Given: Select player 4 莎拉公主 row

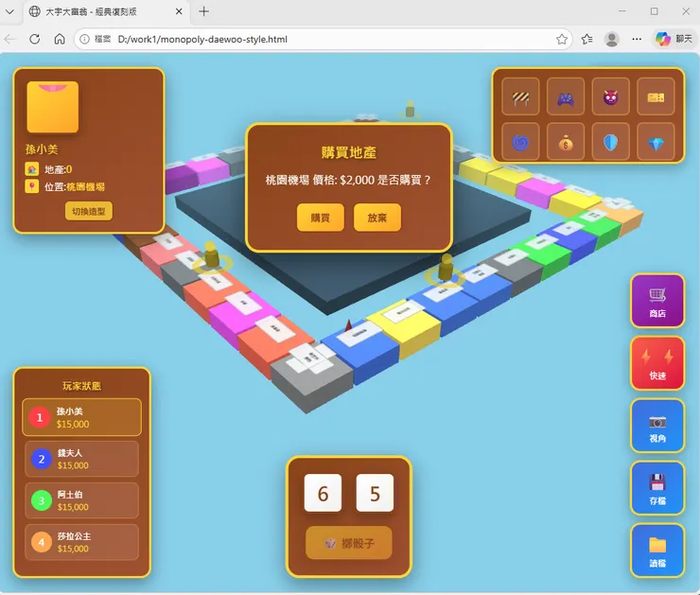Looking at the screenshot, I should (x=81, y=542).
